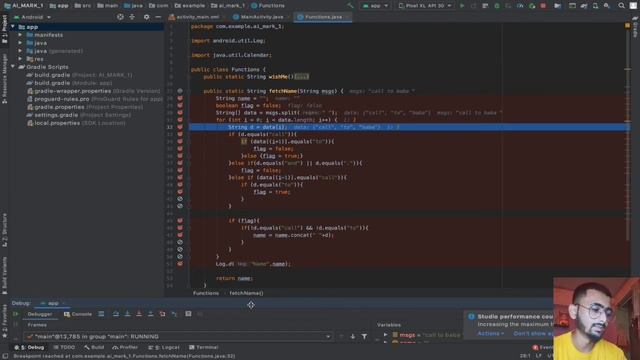Click the Attach Debugger to process icon
The image size is (640, 360).
[532, 6]
